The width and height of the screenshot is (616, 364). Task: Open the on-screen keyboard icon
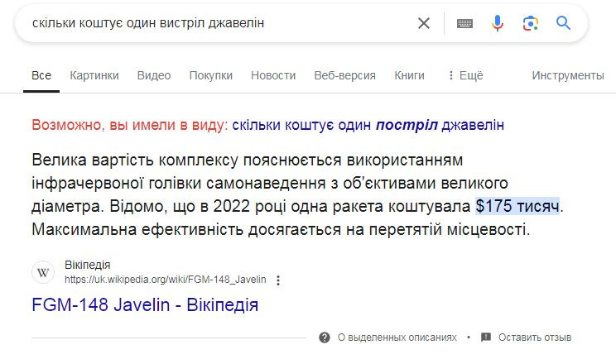point(464,23)
